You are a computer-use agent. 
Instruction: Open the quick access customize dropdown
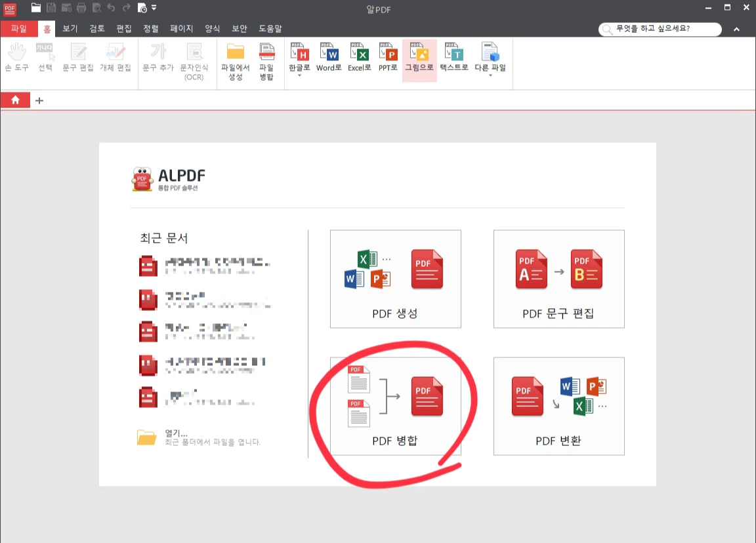(x=154, y=8)
